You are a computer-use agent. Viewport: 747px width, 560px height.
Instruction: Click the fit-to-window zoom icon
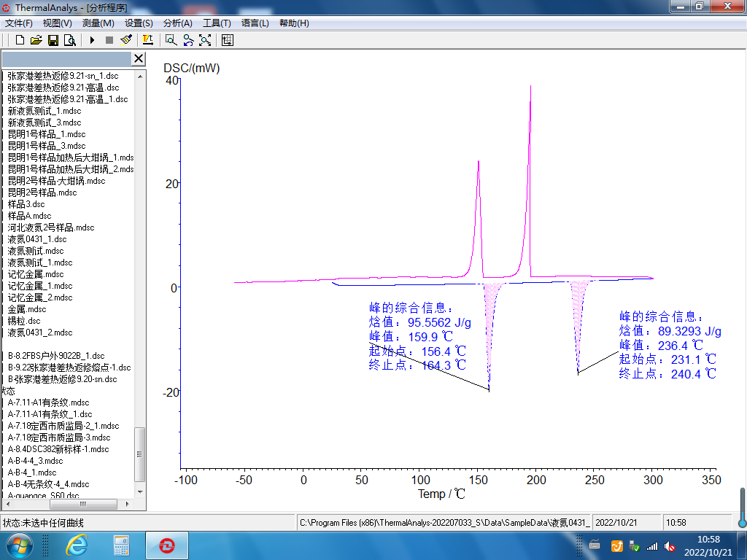coord(205,40)
